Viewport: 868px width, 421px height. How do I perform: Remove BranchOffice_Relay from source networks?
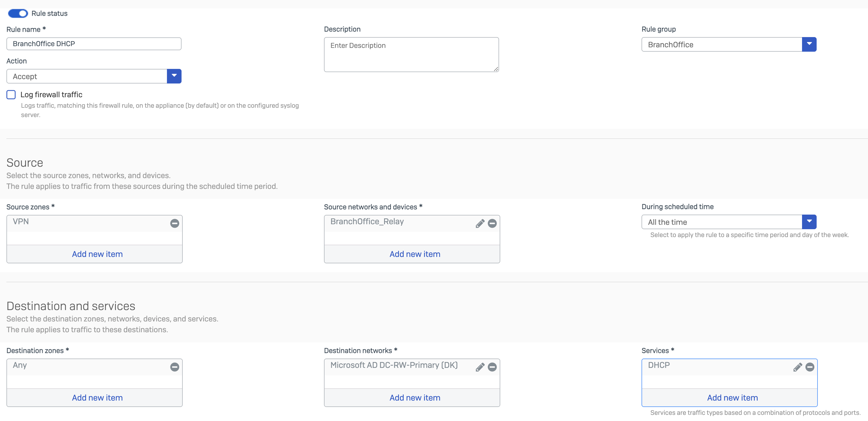click(x=492, y=223)
